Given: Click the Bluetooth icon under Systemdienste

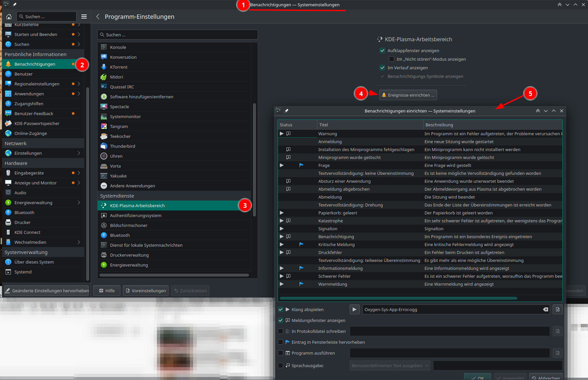Looking at the screenshot, I should 104,235.
